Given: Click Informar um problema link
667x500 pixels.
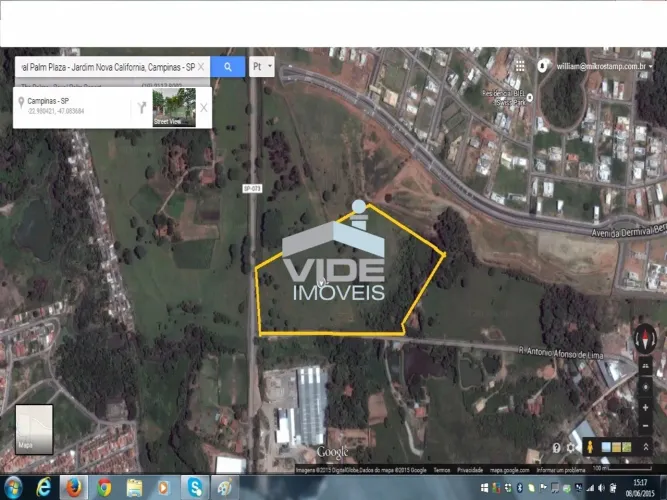Looking at the screenshot, I should (x=561, y=470).
